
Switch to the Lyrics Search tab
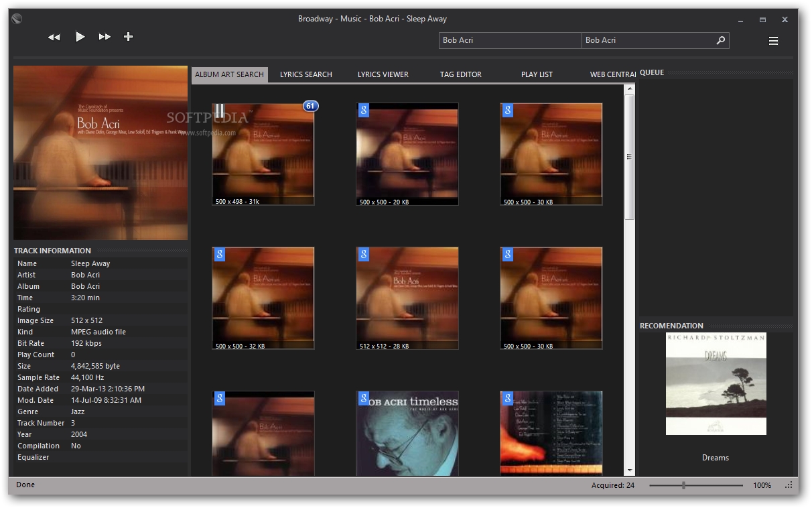(306, 74)
